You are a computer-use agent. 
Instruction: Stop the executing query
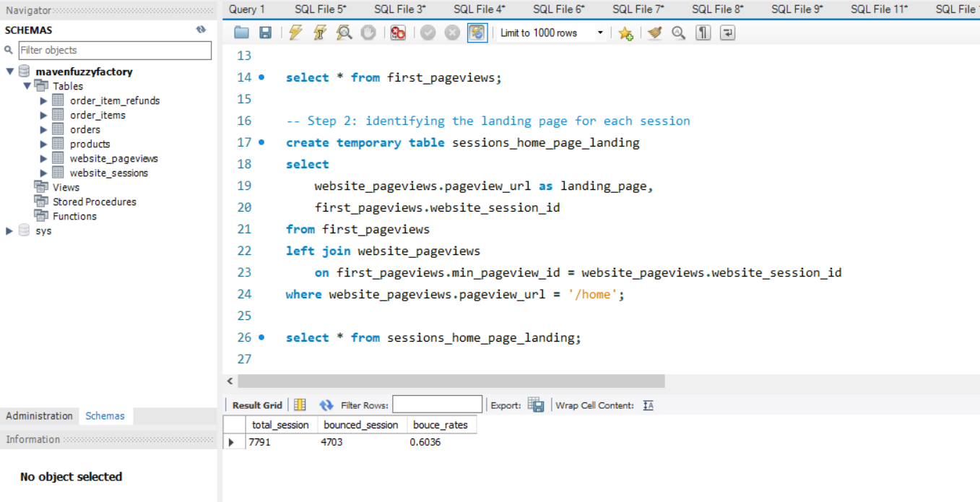click(x=368, y=33)
